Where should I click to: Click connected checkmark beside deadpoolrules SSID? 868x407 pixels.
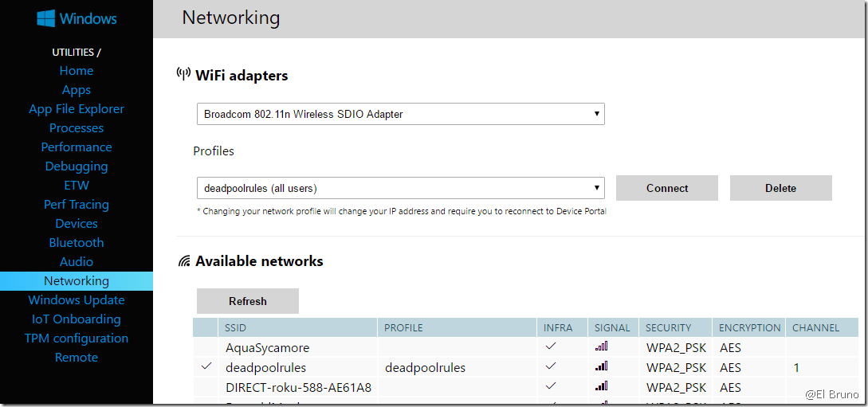point(207,366)
